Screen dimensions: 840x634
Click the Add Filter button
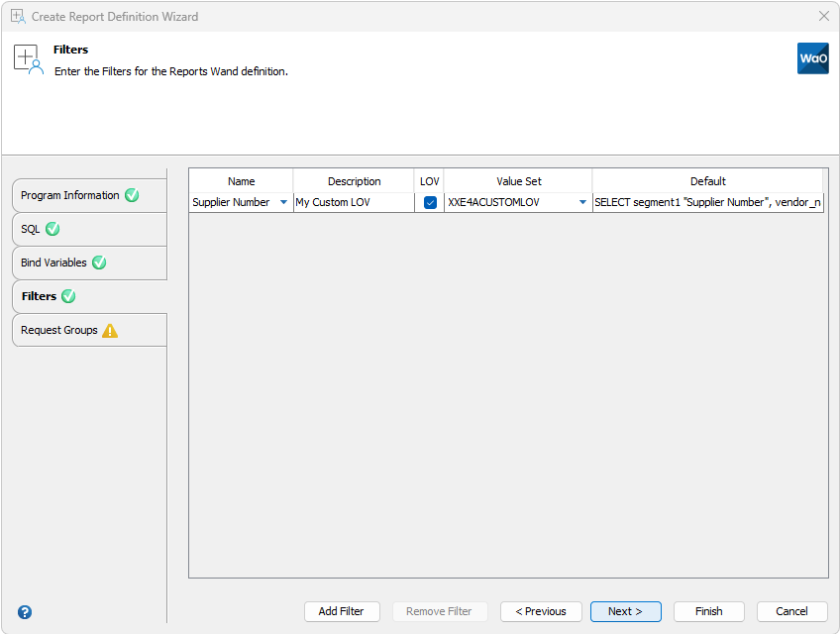(x=342, y=611)
